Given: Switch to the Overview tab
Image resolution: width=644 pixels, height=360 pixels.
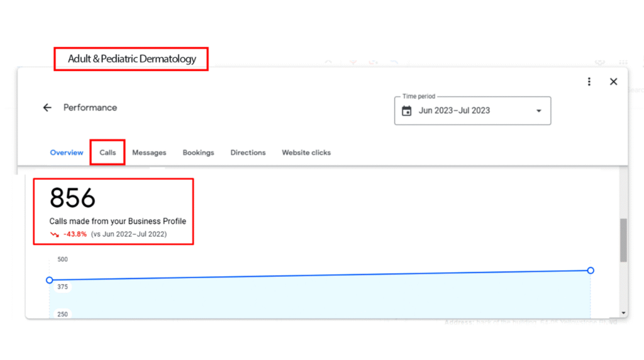Looking at the screenshot, I should pyautogui.click(x=67, y=152).
